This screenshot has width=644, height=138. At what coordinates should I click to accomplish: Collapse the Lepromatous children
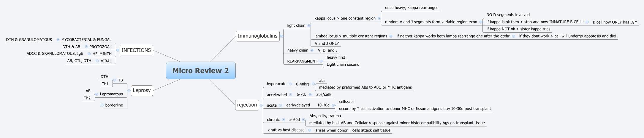tap(97, 94)
